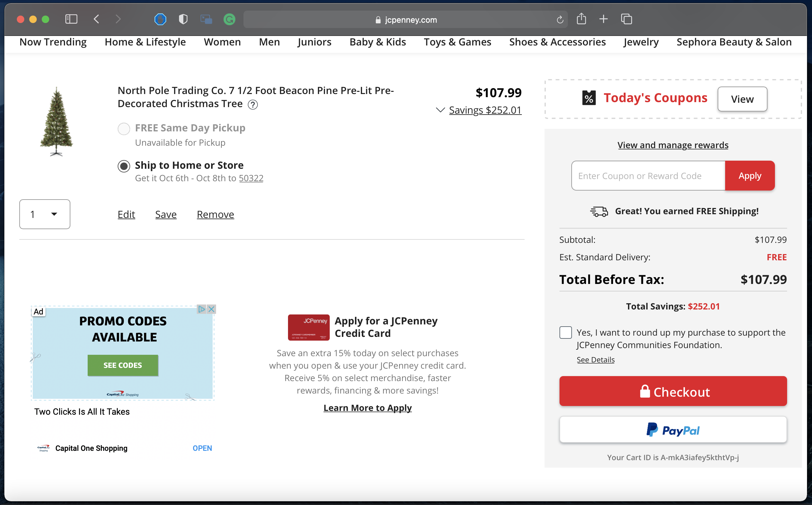
Task: Click Save for later link
Action: click(166, 215)
